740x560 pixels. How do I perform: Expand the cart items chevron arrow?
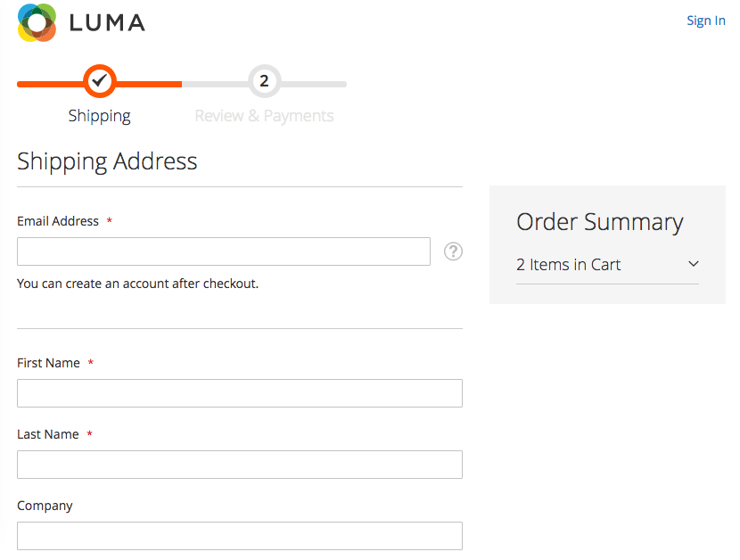tap(694, 264)
